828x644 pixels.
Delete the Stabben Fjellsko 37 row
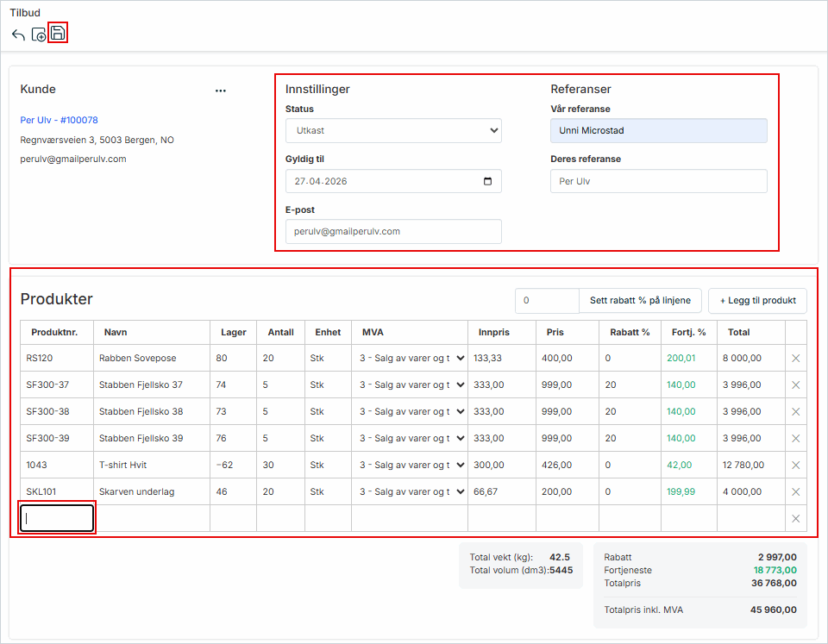pyautogui.click(x=795, y=385)
